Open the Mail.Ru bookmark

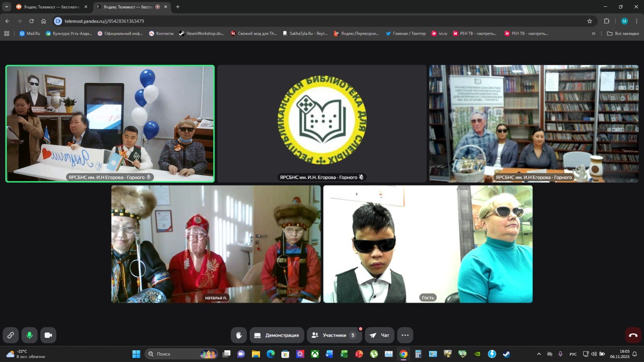coord(30,33)
